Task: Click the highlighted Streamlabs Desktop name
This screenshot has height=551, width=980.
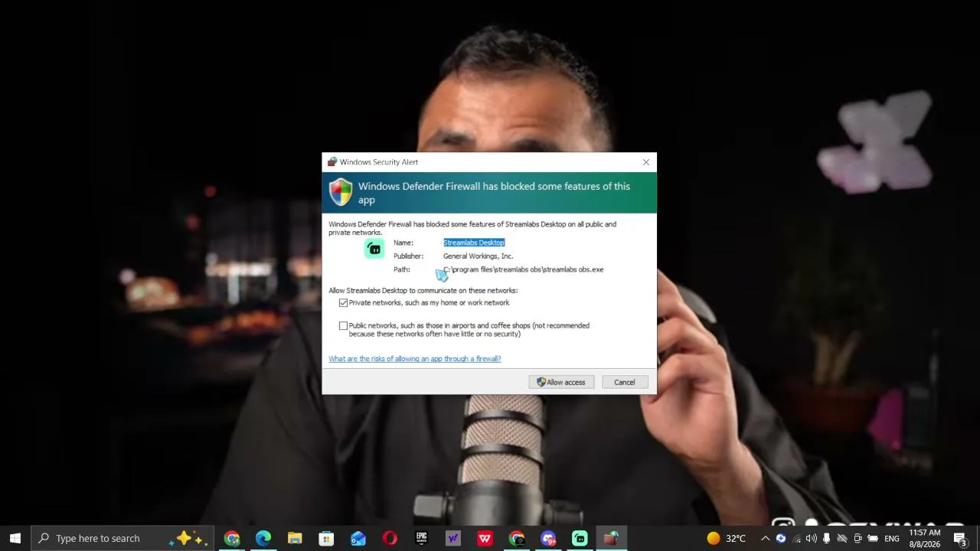Action: pyautogui.click(x=474, y=243)
